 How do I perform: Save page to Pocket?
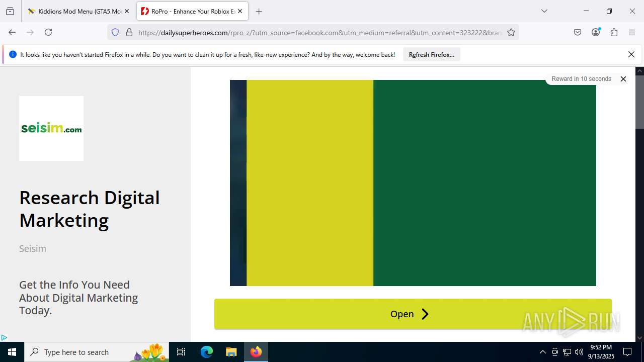[x=578, y=32]
